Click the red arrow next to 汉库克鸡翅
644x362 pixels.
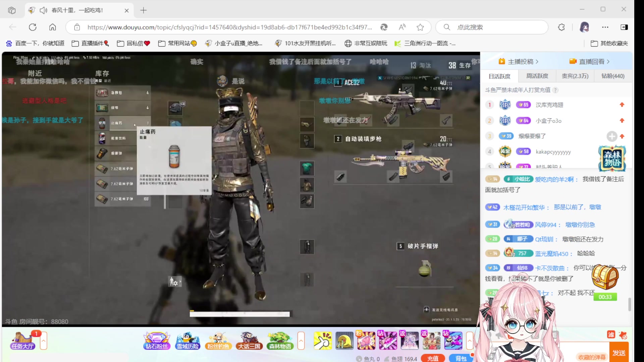tap(622, 105)
